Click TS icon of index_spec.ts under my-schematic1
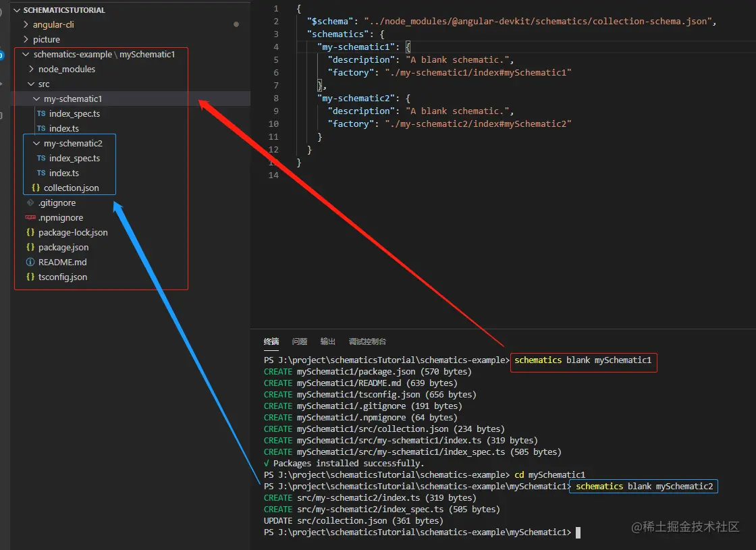 41,114
